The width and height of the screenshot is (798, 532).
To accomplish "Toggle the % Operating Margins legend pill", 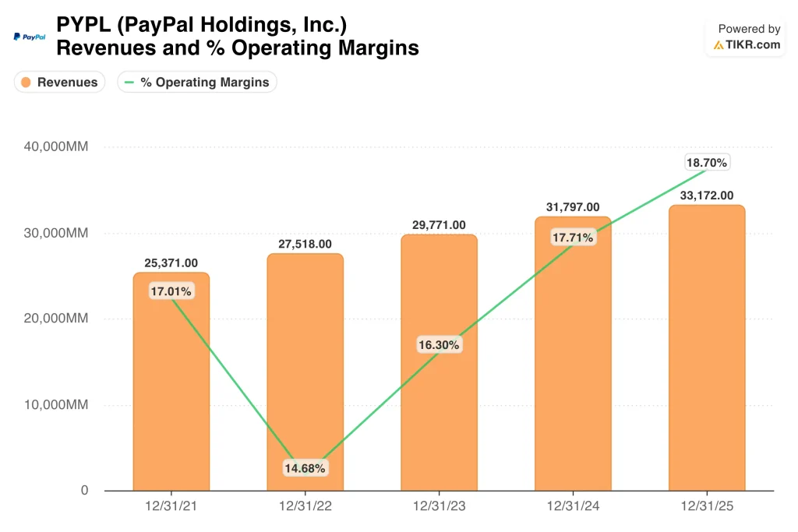I will pos(197,83).
